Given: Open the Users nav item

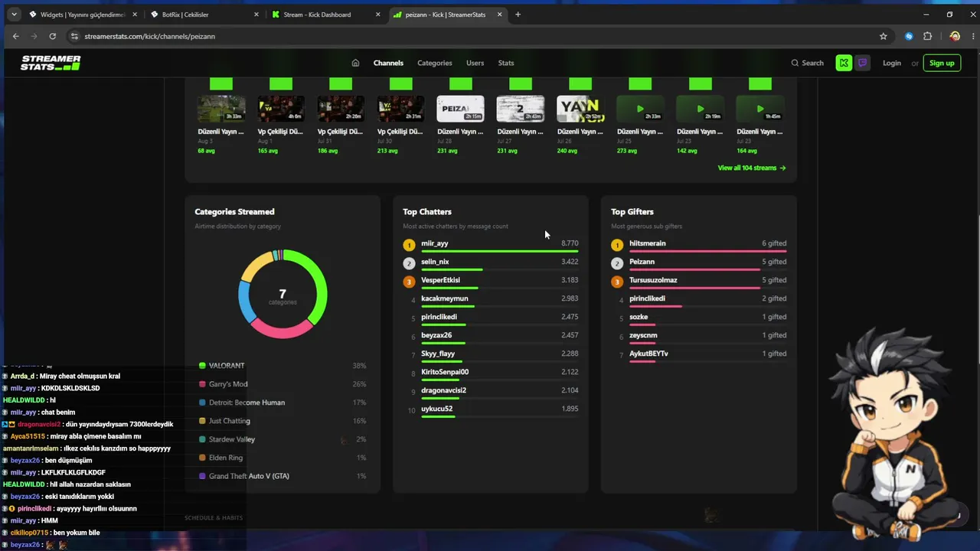Looking at the screenshot, I should click(475, 63).
